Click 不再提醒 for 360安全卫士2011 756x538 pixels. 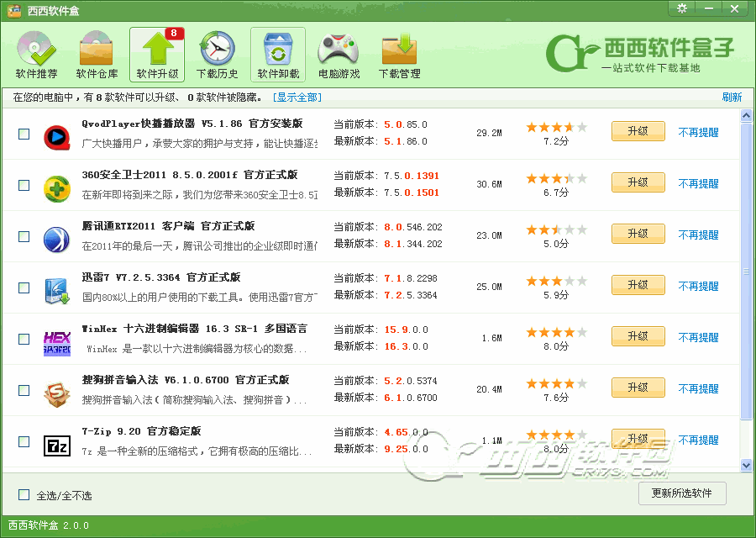699,183
